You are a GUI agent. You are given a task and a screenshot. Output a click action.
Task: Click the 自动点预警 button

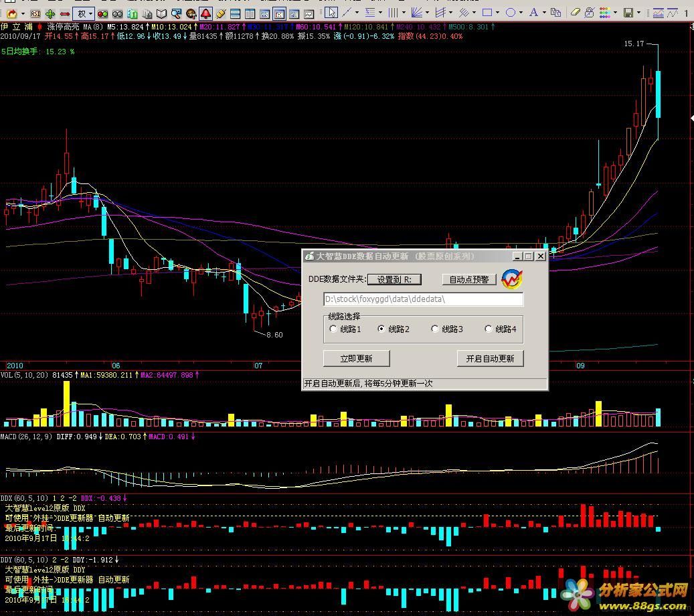tap(469, 279)
